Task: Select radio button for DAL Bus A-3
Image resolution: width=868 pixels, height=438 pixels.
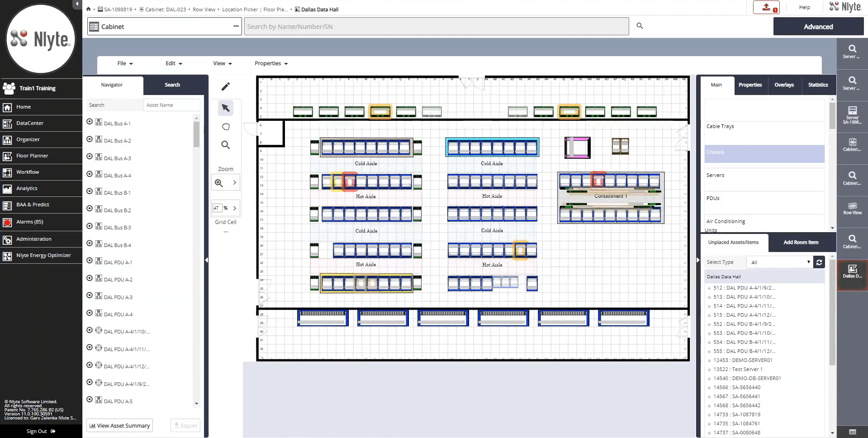Action: pos(90,157)
